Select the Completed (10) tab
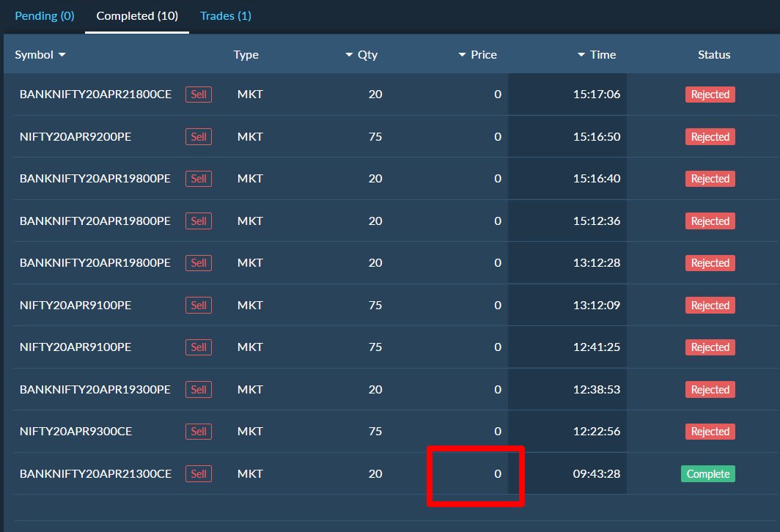The image size is (780, 532). point(137,16)
